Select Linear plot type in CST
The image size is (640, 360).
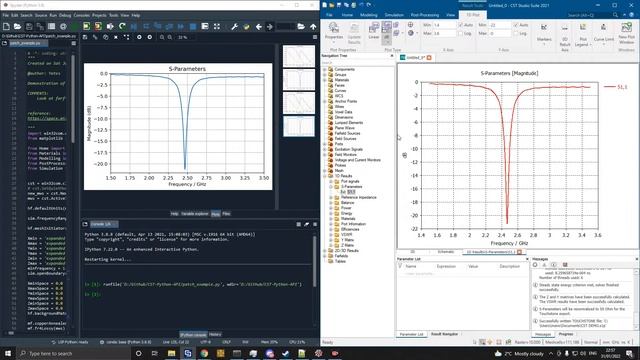(374, 31)
